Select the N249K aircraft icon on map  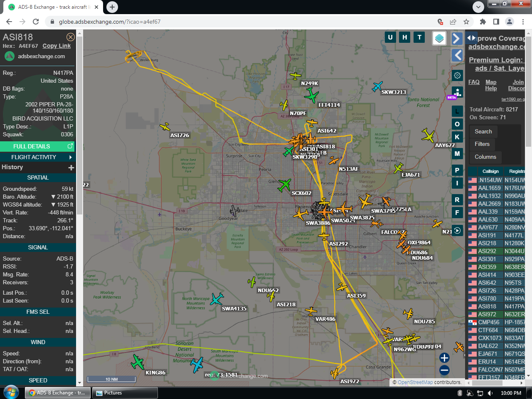(x=295, y=76)
